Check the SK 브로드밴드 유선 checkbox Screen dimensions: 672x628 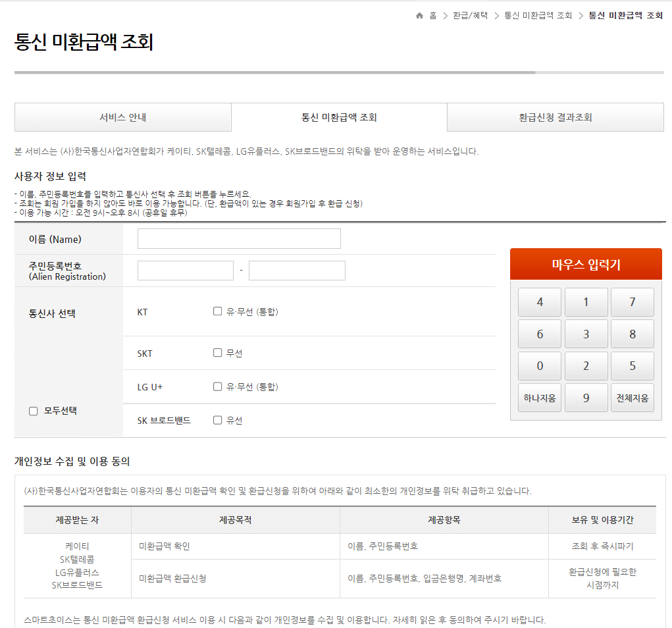[x=217, y=420]
